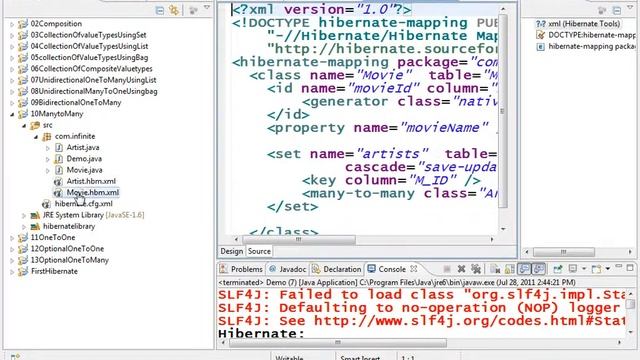Expand the 04CollectionOfValueTypesUsingList project
The width and height of the screenshot is (640, 360).
tap(12, 47)
